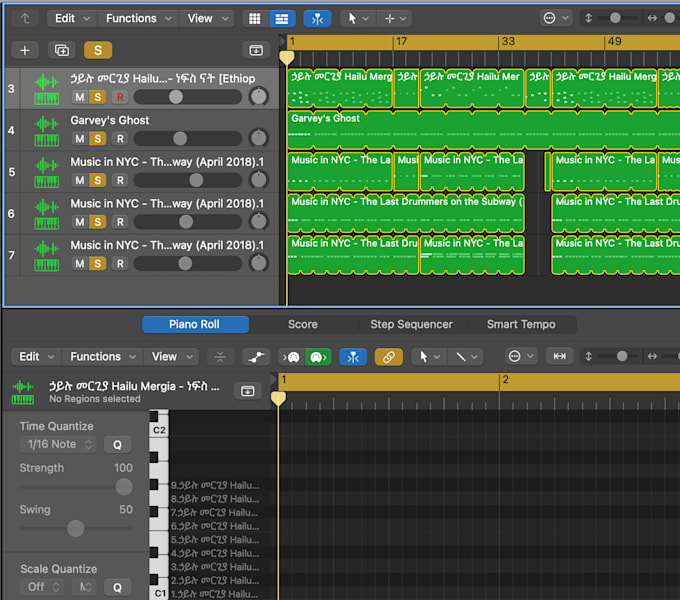Viewport: 680px width, 600px height.
Task: Click the track header download arrow icon
Action: click(256, 50)
